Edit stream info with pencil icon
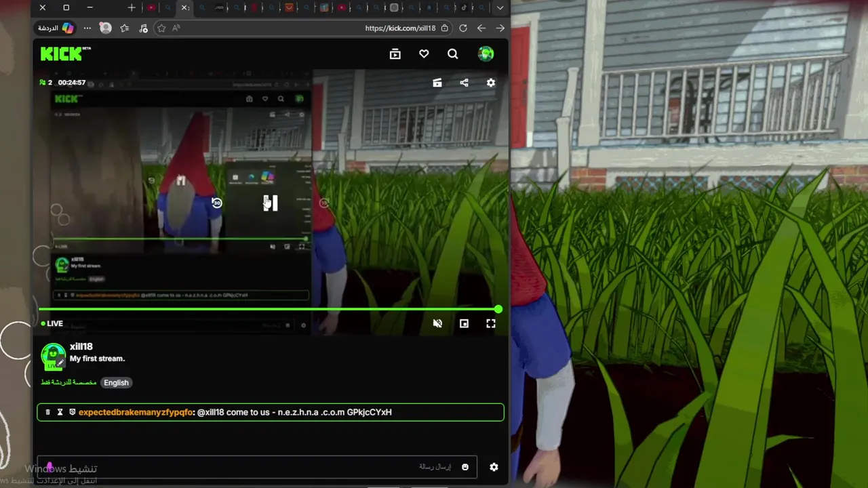 click(61, 363)
